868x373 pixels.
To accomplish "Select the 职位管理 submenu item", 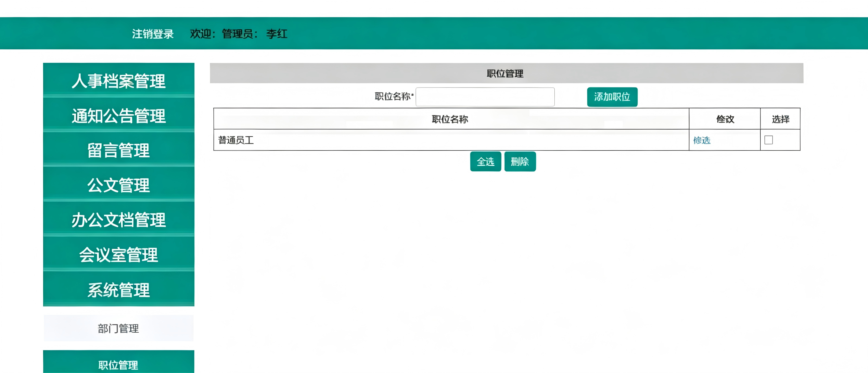I will click(119, 362).
